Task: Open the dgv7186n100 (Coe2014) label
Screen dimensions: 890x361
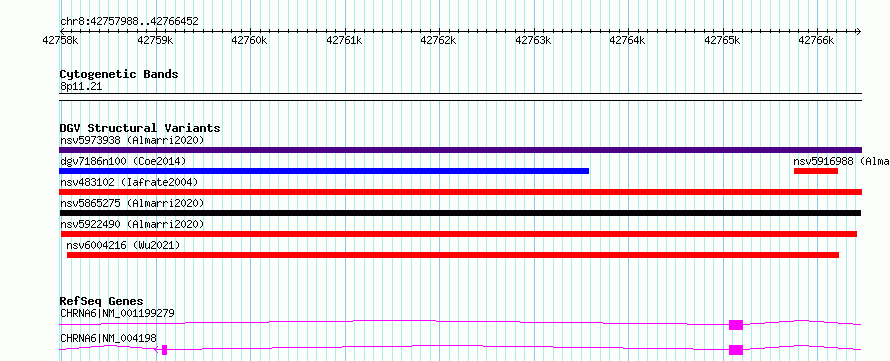Action: [x=123, y=161]
